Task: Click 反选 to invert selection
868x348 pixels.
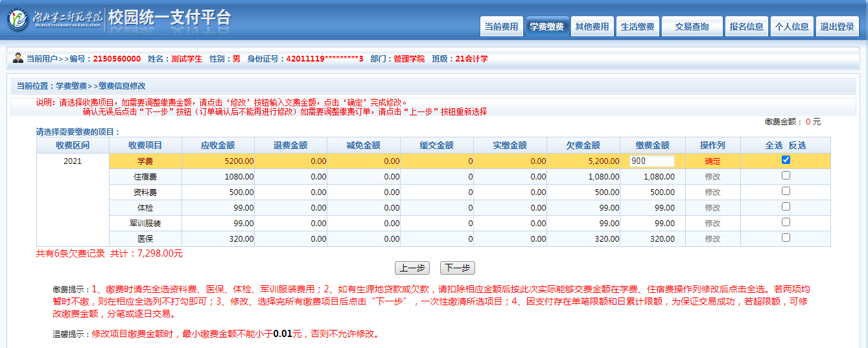Action: point(797,145)
